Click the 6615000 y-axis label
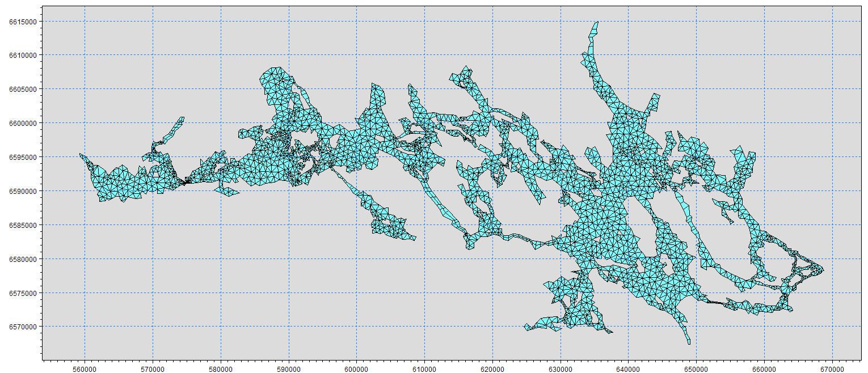This screenshot has width=868, height=373. 22,22
